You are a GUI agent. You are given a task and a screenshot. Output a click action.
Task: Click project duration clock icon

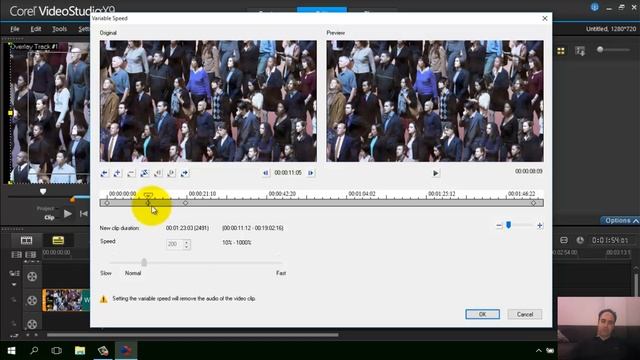pyautogui.click(x=580, y=240)
